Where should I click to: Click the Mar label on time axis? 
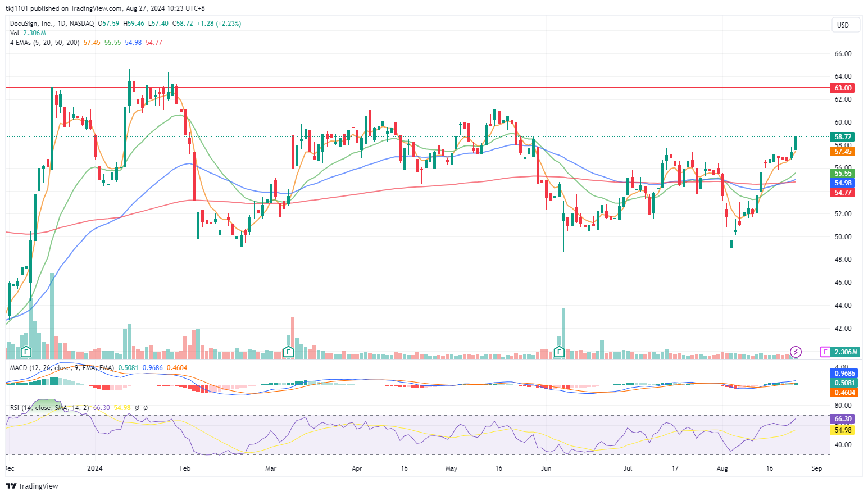click(271, 468)
